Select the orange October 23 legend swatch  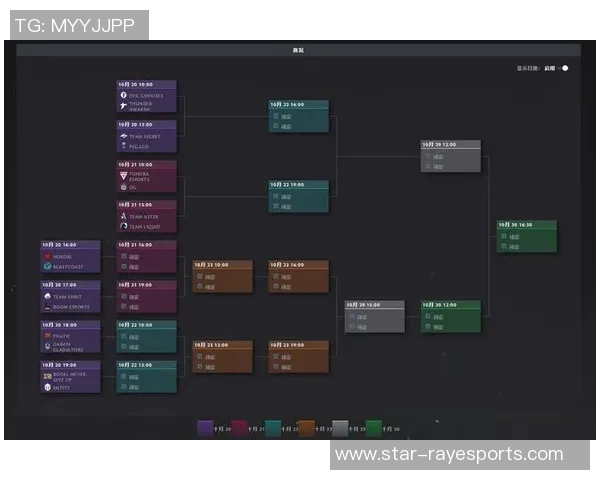click(307, 428)
